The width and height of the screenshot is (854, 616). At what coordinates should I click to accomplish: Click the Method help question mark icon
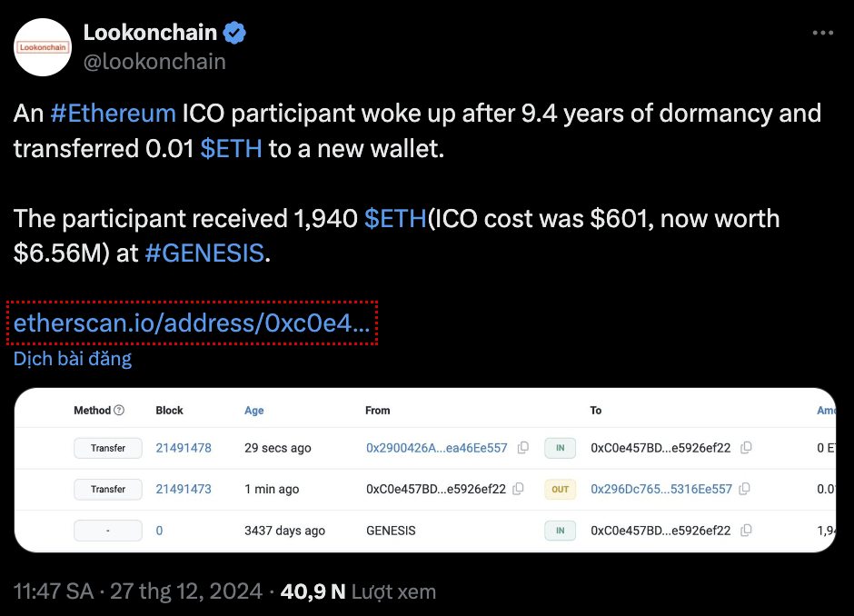pos(119,410)
